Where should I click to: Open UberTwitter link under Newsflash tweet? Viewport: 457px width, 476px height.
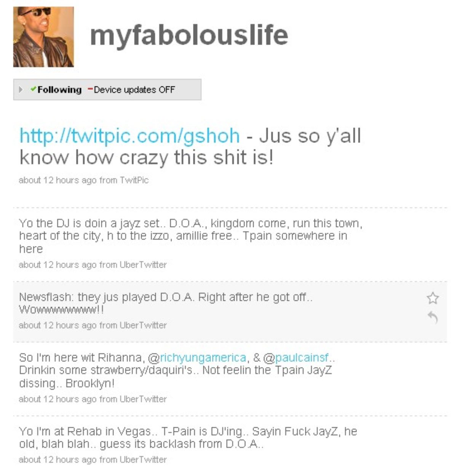tap(143, 326)
